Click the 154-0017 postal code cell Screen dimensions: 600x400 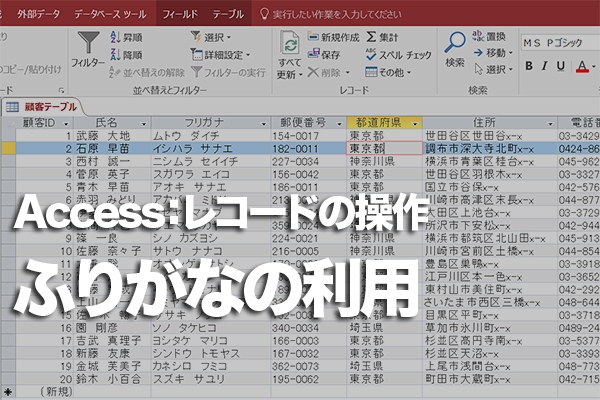(x=309, y=136)
